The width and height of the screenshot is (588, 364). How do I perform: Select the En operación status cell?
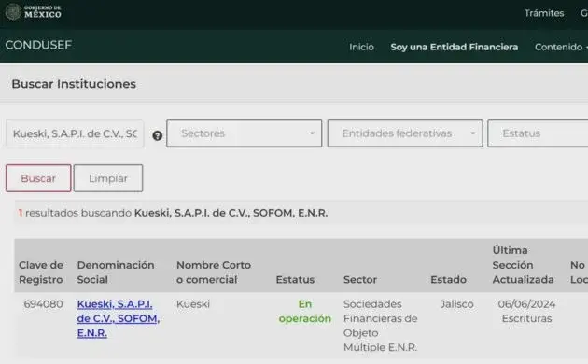tap(305, 311)
